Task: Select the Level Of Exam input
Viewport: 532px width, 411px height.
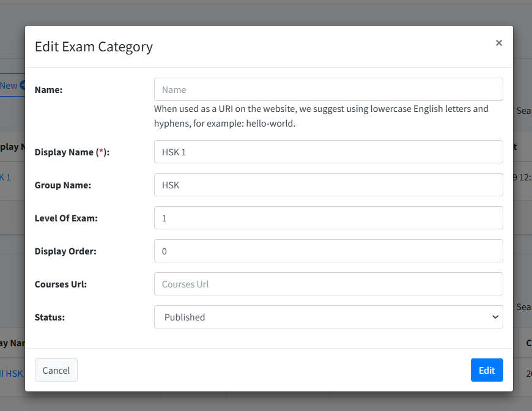Action: [328, 218]
